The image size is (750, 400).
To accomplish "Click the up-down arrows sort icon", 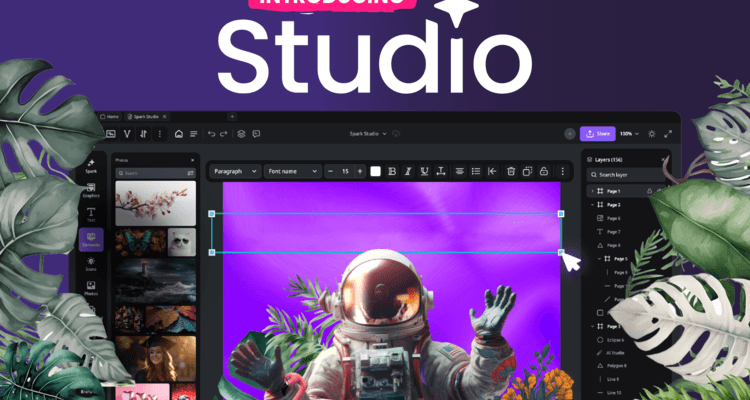I will pos(143,134).
